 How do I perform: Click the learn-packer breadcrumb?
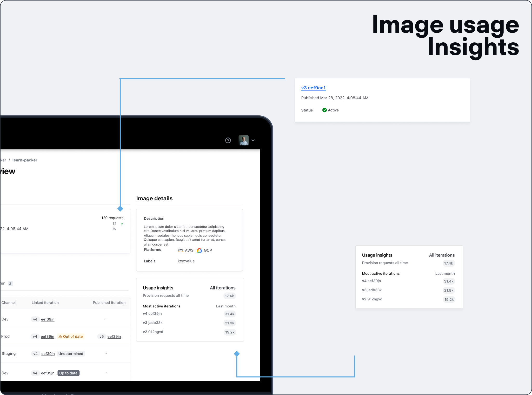click(25, 160)
